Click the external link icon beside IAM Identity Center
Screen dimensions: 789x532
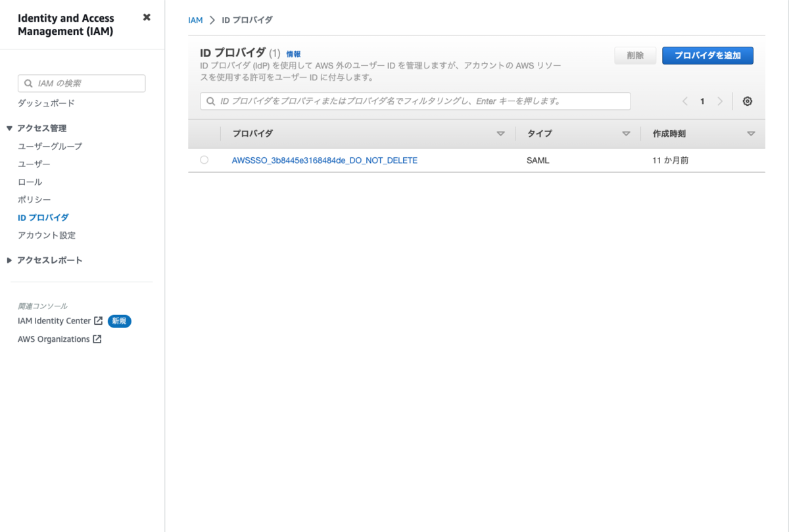pos(99,321)
